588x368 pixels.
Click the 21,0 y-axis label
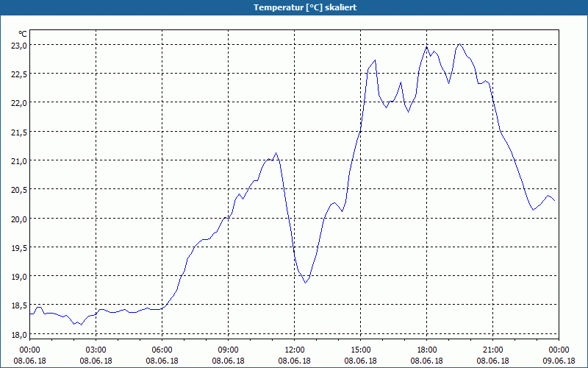[19, 160]
